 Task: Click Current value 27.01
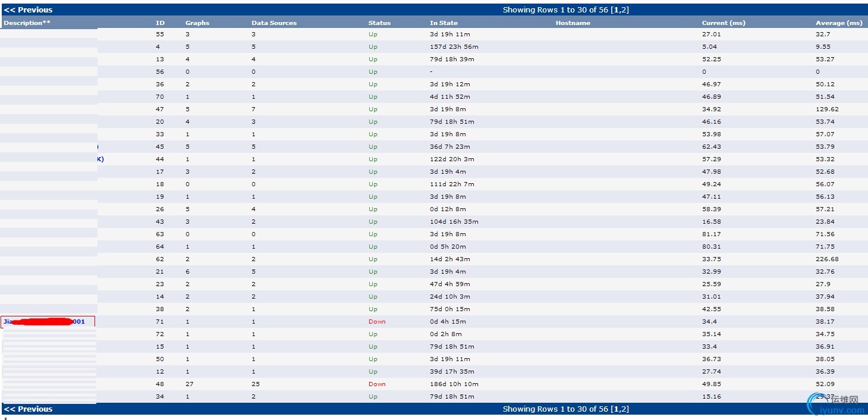coord(711,34)
